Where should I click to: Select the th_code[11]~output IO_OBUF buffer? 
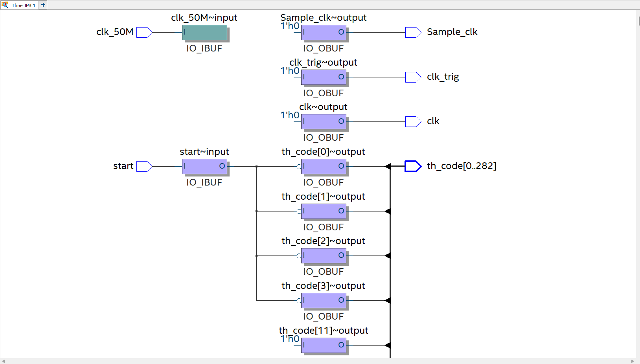pos(324,345)
